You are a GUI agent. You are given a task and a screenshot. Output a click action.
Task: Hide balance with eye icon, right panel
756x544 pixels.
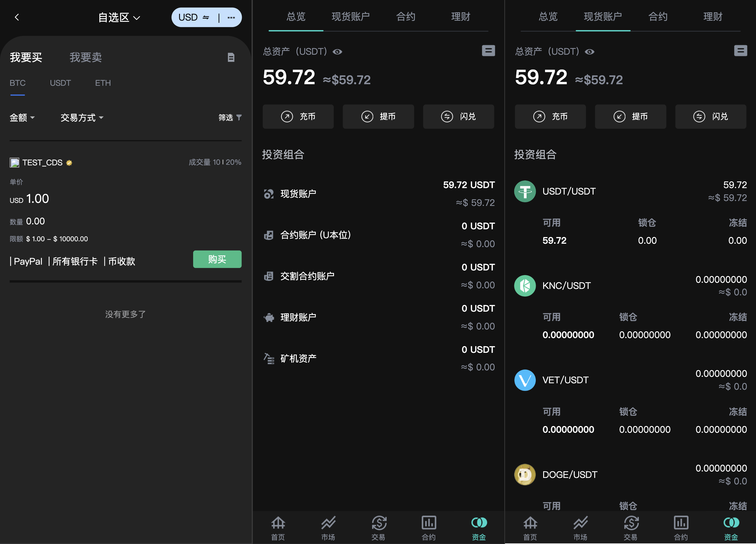(590, 52)
